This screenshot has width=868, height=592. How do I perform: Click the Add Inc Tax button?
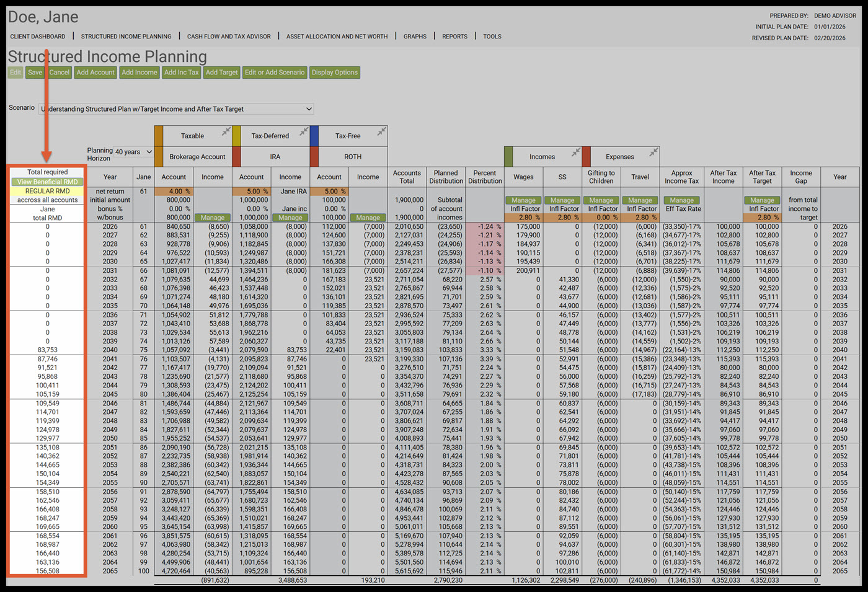(x=182, y=73)
